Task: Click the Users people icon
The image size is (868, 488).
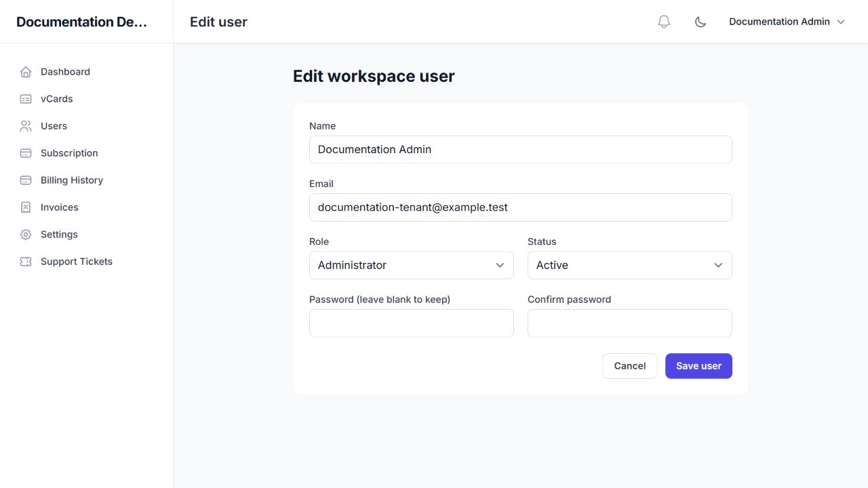Action: [26, 126]
